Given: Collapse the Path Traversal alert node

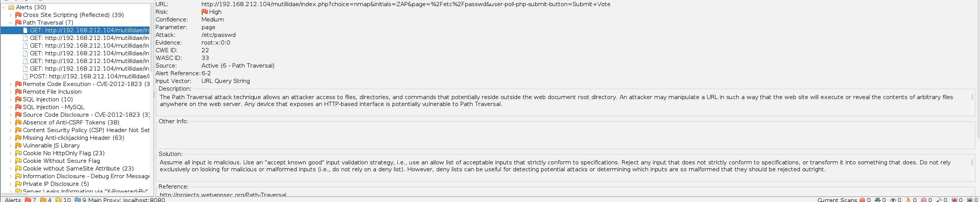Looking at the screenshot, I should click(11, 23).
